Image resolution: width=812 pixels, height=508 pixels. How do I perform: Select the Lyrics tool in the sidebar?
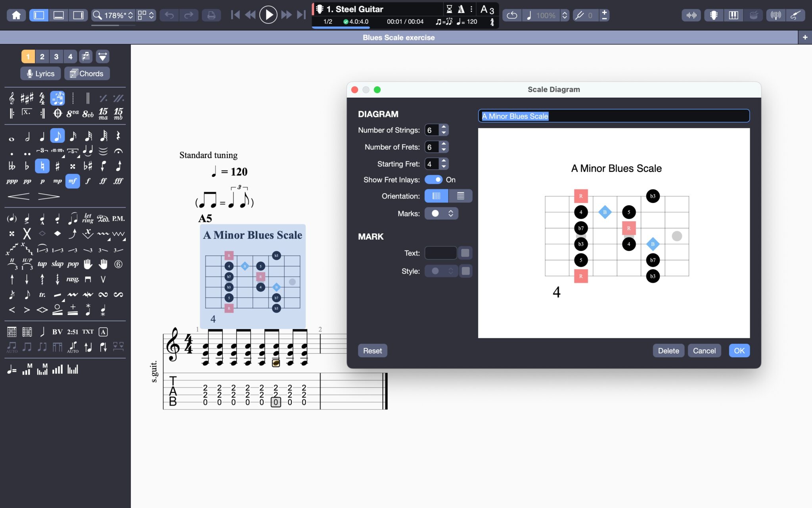pos(40,73)
